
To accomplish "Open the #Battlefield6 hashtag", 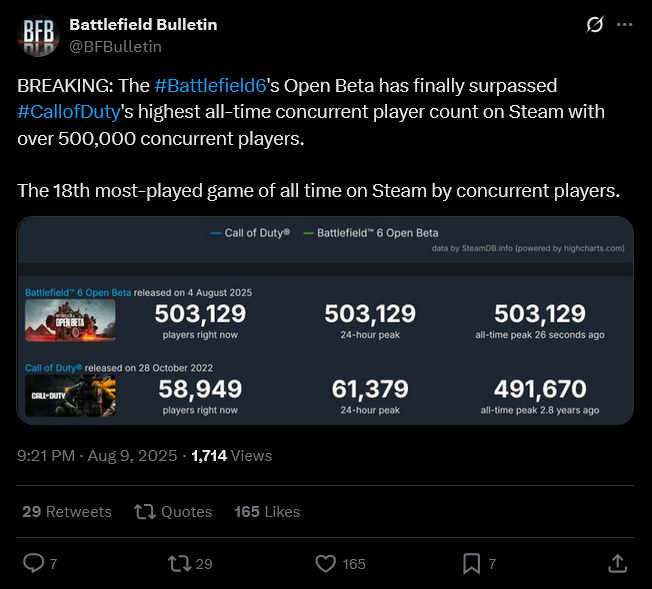I will 210,86.
